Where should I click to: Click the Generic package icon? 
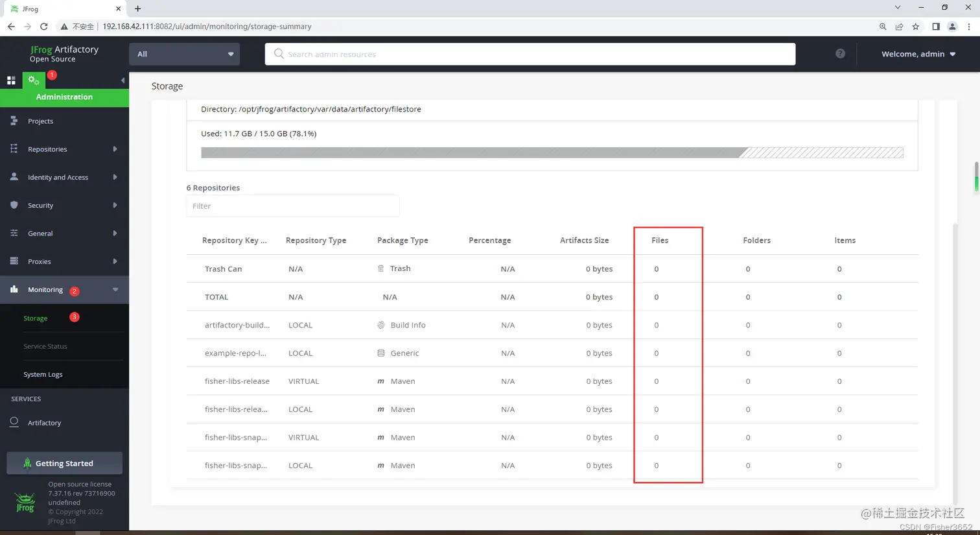[x=381, y=353]
